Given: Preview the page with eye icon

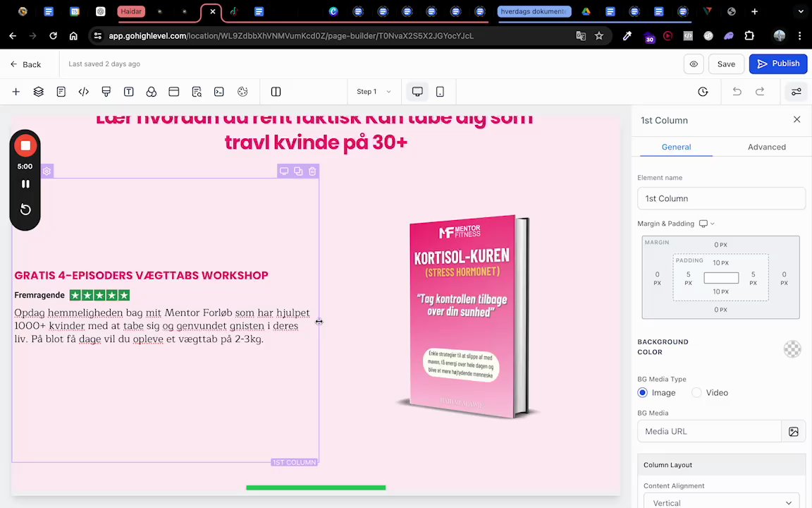Looking at the screenshot, I should [x=694, y=64].
